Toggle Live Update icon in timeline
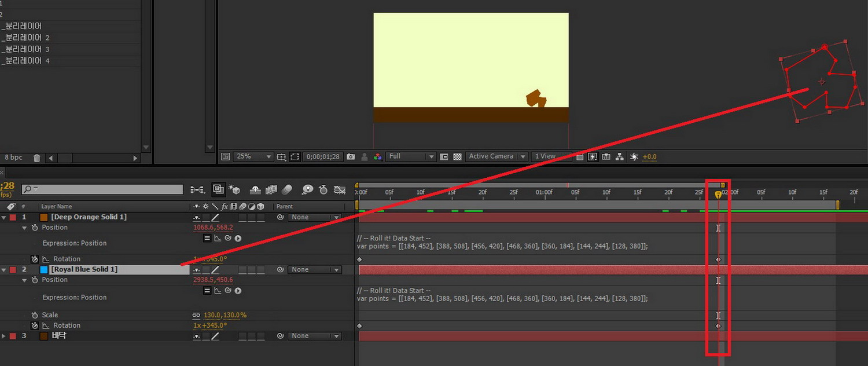This screenshot has height=366, width=868. (218, 189)
